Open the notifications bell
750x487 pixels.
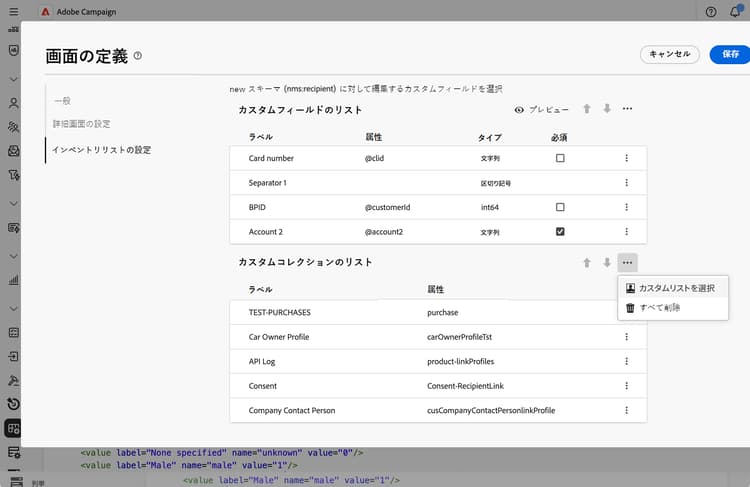735,12
